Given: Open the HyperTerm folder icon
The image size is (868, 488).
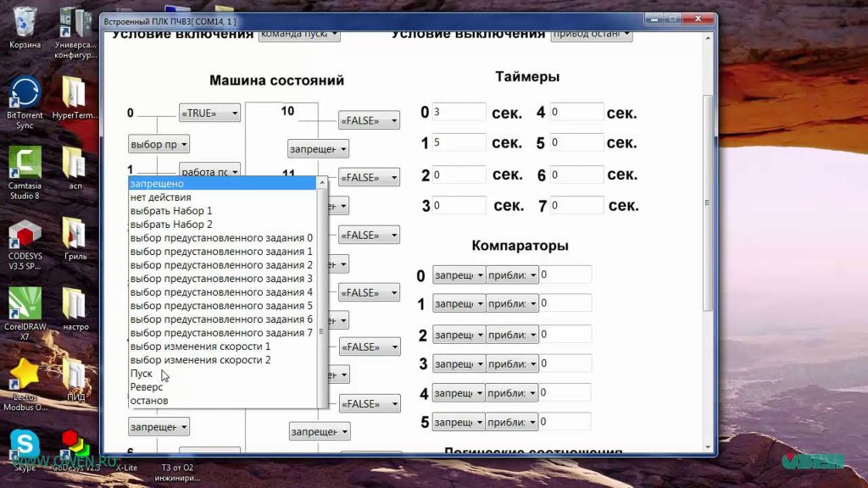Looking at the screenshot, I should pos(75,98).
